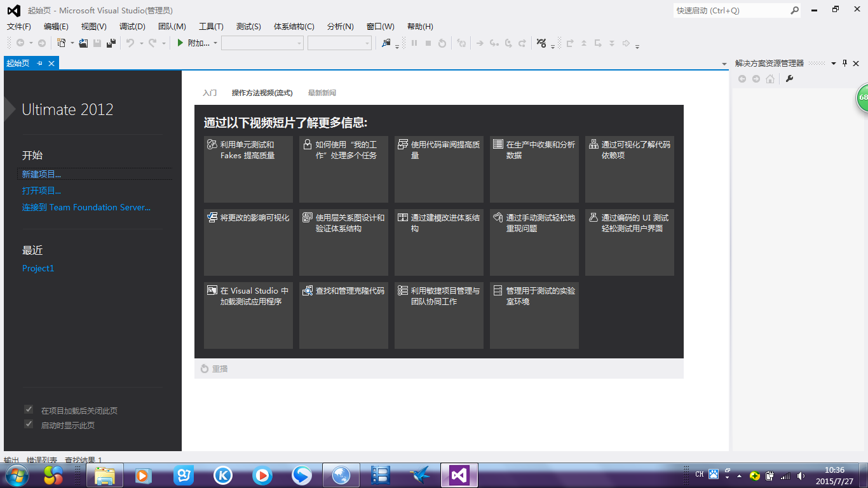Click the IntelliTrace toolbar icon
Image resolution: width=868 pixels, height=488 pixels.
(541, 43)
